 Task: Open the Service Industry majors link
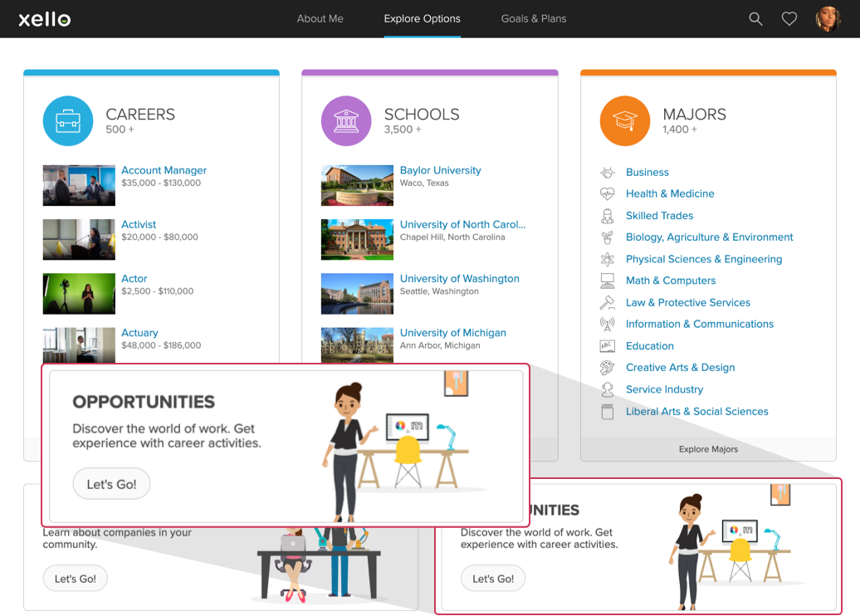tap(664, 389)
